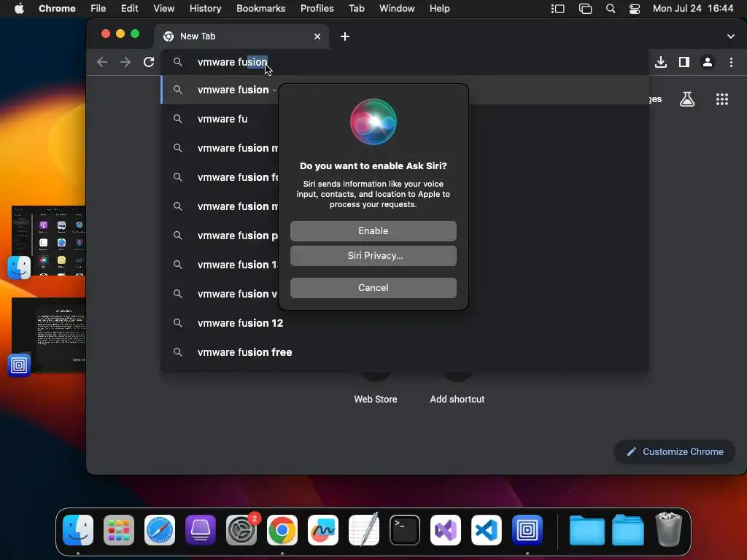747x560 pixels.
Task: Open Trash from the Dock
Action: pyautogui.click(x=668, y=529)
